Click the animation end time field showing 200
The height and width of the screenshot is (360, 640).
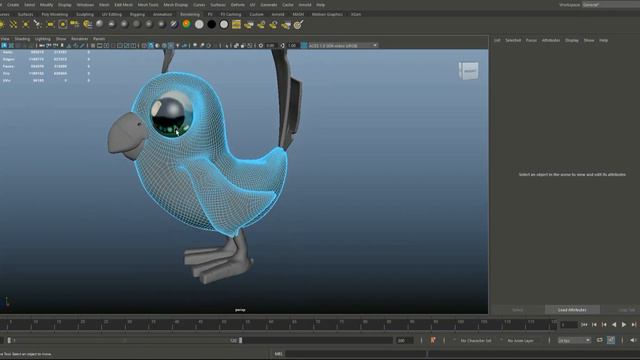click(x=404, y=340)
